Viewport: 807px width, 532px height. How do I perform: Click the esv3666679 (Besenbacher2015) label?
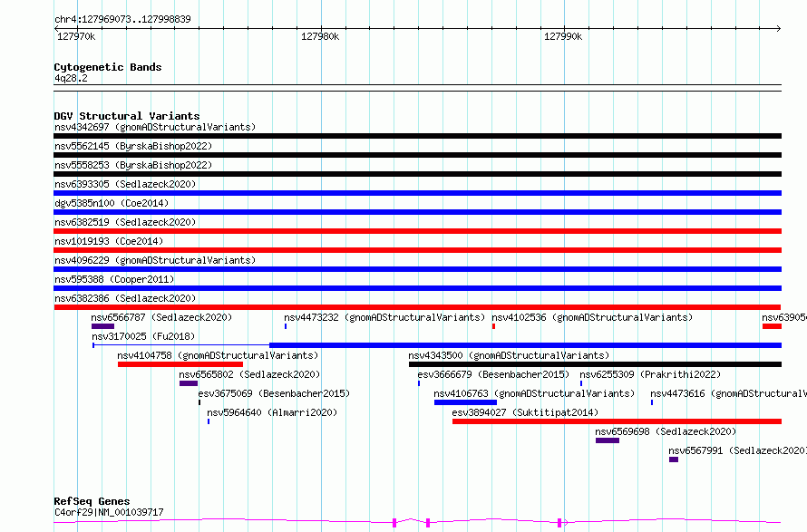point(493,374)
